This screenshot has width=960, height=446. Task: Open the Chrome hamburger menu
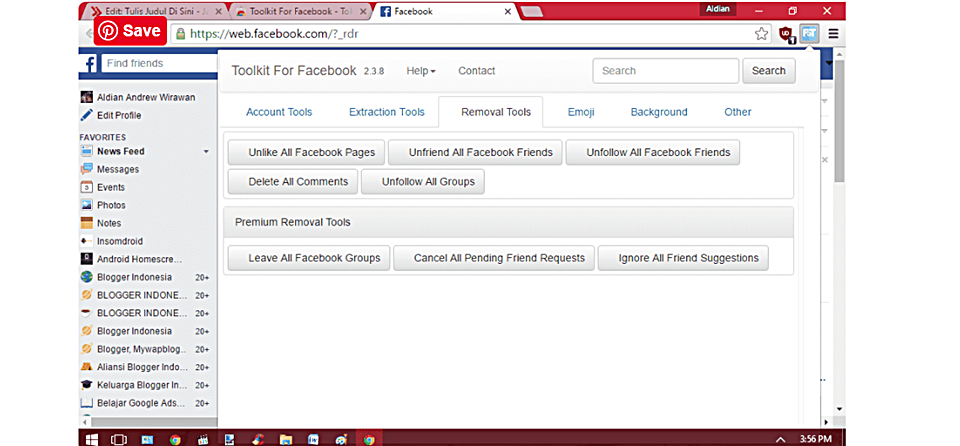(x=833, y=34)
